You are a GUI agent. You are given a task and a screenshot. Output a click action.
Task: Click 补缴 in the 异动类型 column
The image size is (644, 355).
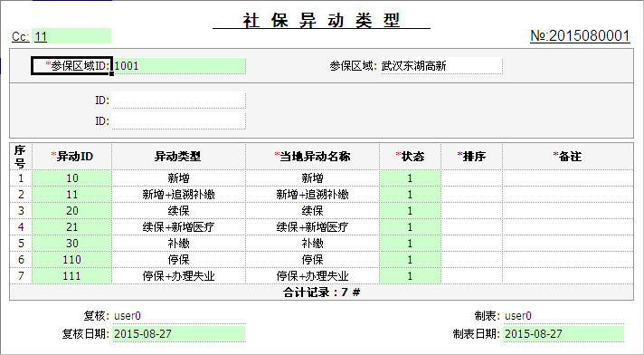coord(178,243)
